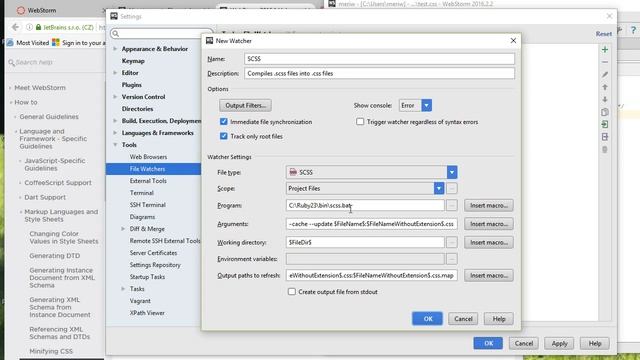Export watchers with the export icon
The image size is (640, 360).
605,137
